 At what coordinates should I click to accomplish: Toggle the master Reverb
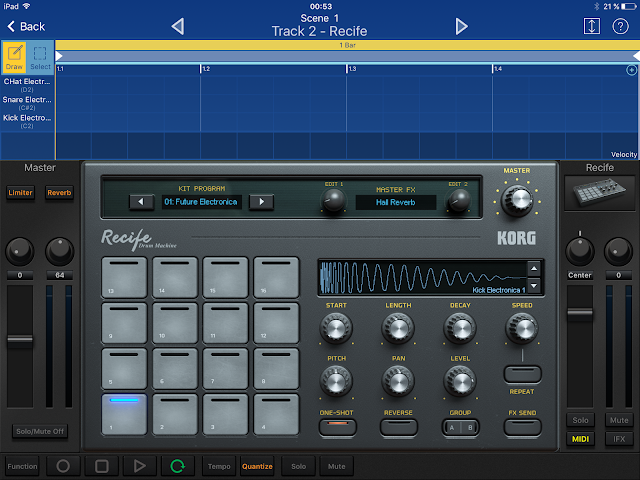tap(59, 192)
